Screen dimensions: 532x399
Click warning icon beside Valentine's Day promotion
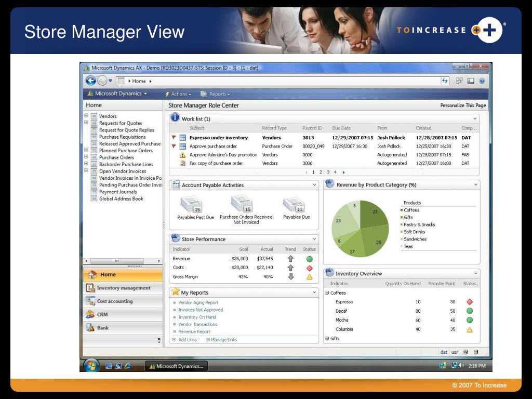pos(182,155)
